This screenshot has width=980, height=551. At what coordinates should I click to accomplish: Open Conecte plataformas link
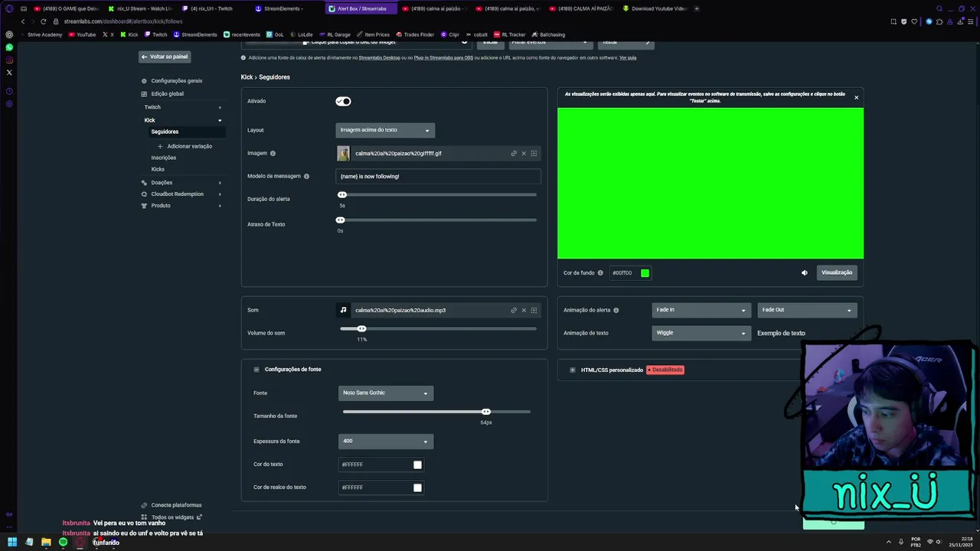176,505
